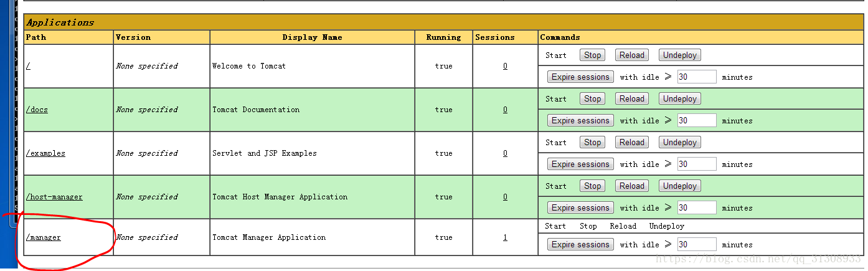Screen dimensions: 868x271
Task: Reload the Tomcat Host Manager Application
Action: pos(631,186)
